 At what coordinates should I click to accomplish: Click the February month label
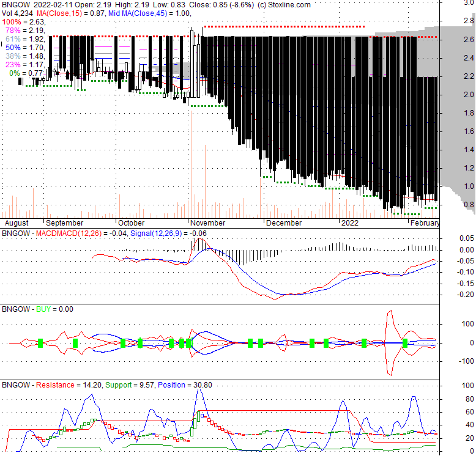coord(425,223)
